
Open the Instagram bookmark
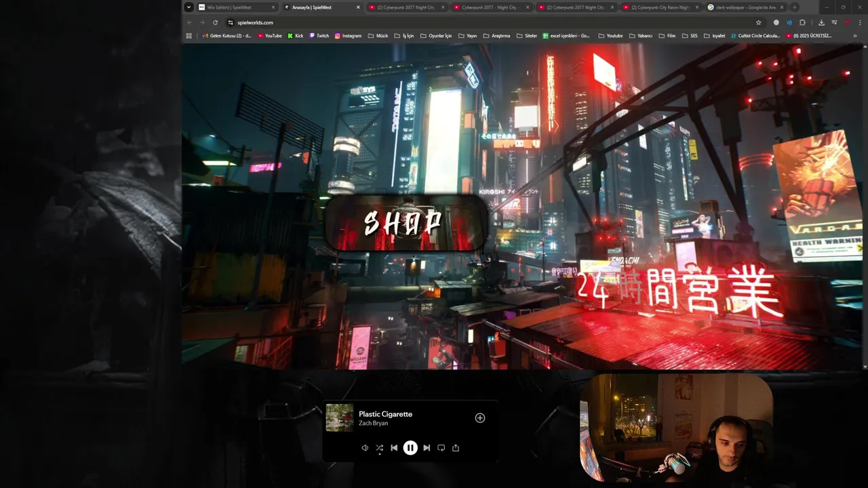pos(348,36)
